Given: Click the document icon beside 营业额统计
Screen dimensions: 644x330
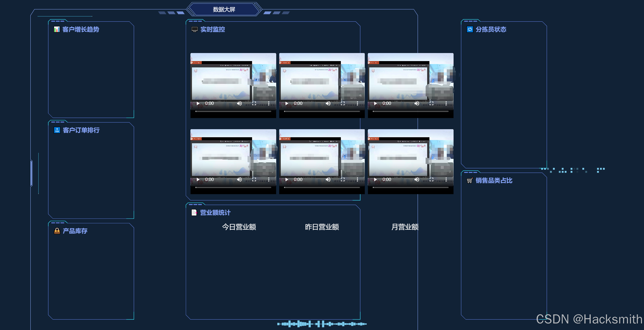Looking at the screenshot, I should click(194, 212).
